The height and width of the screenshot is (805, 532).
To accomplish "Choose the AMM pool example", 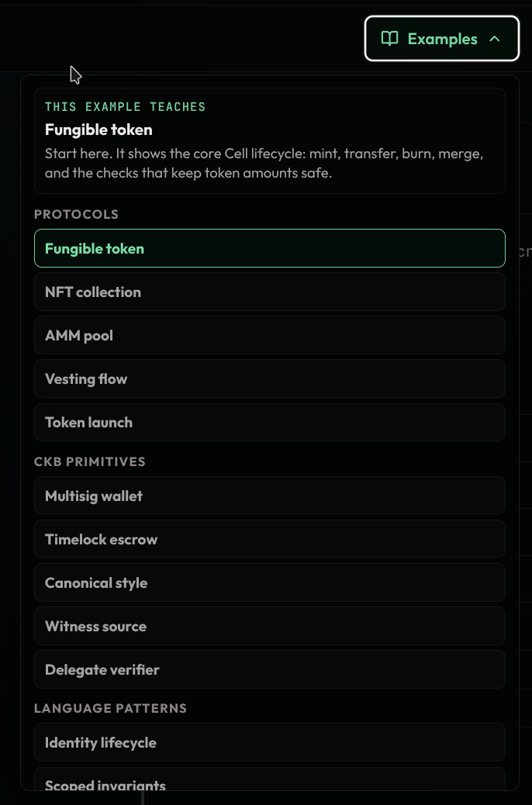I will tap(270, 335).
